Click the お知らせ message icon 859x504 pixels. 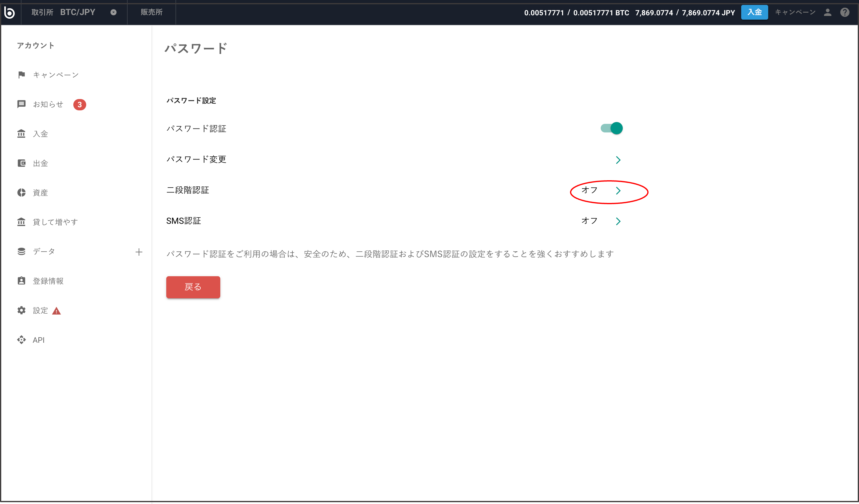point(21,104)
